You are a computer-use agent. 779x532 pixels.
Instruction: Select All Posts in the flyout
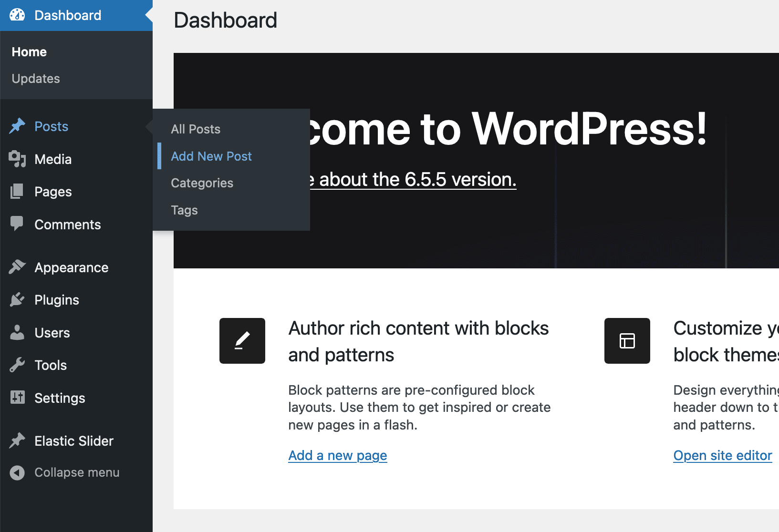[196, 129]
